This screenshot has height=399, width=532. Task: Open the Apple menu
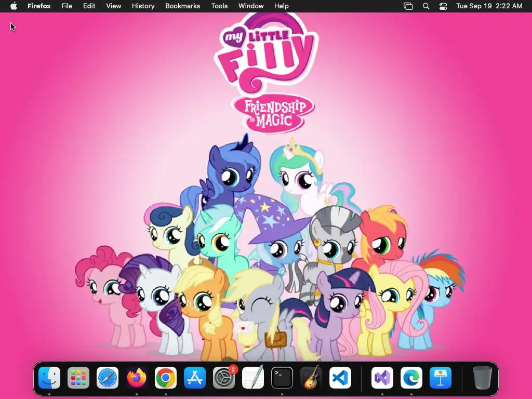[x=14, y=6]
